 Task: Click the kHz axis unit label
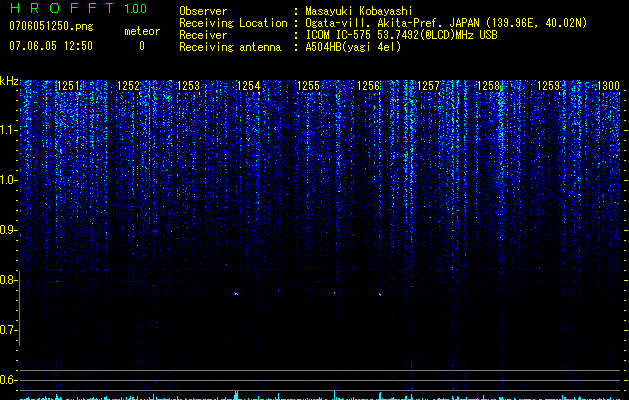[x=9, y=81]
